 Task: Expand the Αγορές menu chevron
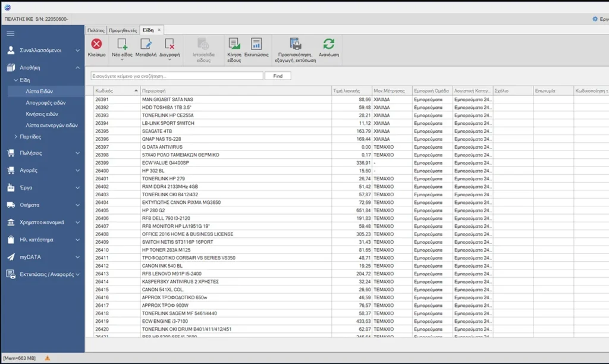78,171
